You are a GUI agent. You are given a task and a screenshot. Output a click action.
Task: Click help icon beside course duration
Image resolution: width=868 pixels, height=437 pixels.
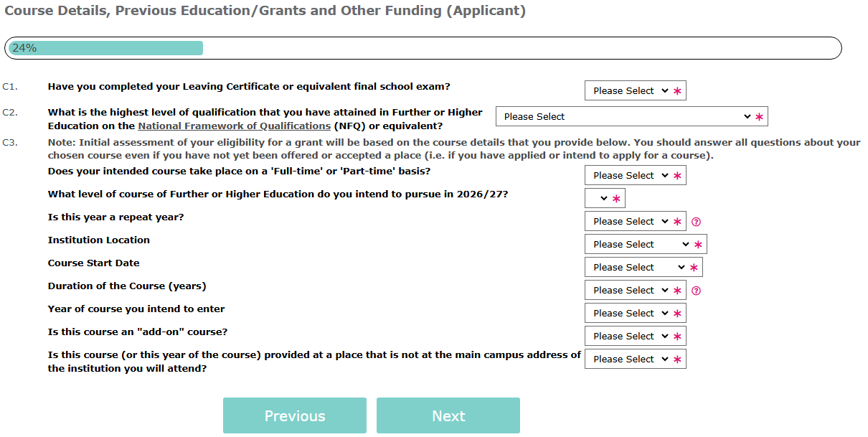point(696,291)
